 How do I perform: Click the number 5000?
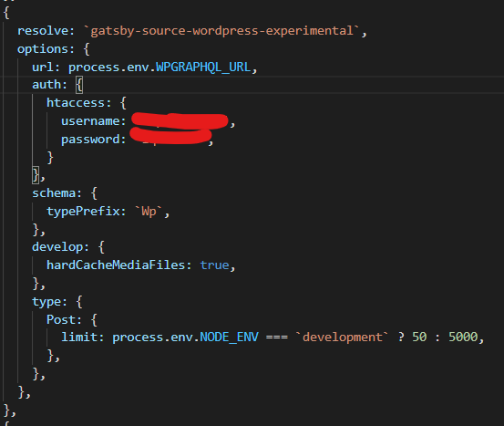(463, 338)
